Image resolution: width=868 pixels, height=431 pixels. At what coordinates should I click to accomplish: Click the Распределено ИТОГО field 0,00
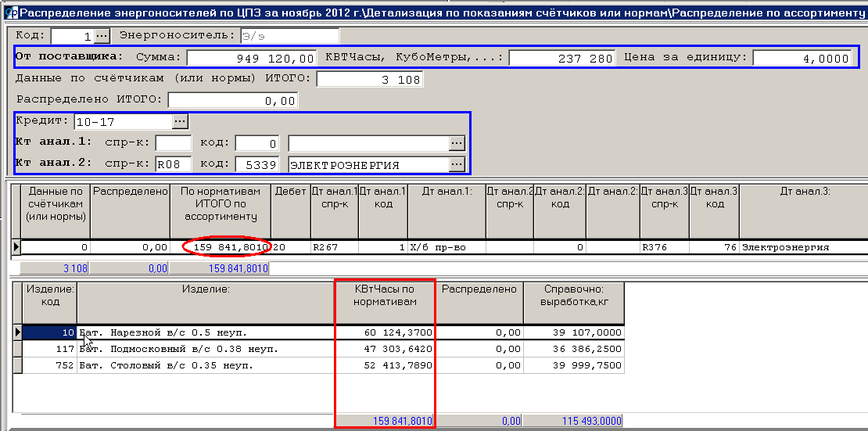pyautogui.click(x=233, y=100)
